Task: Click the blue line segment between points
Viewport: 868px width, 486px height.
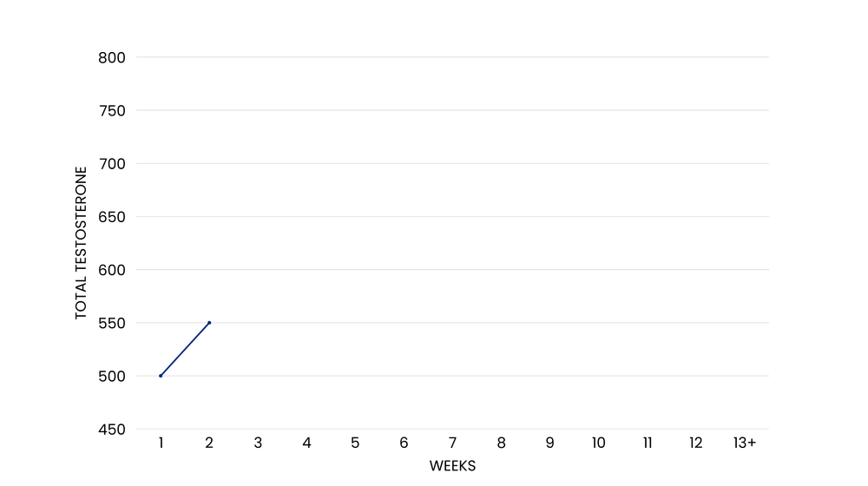Action: [x=185, y=350]
